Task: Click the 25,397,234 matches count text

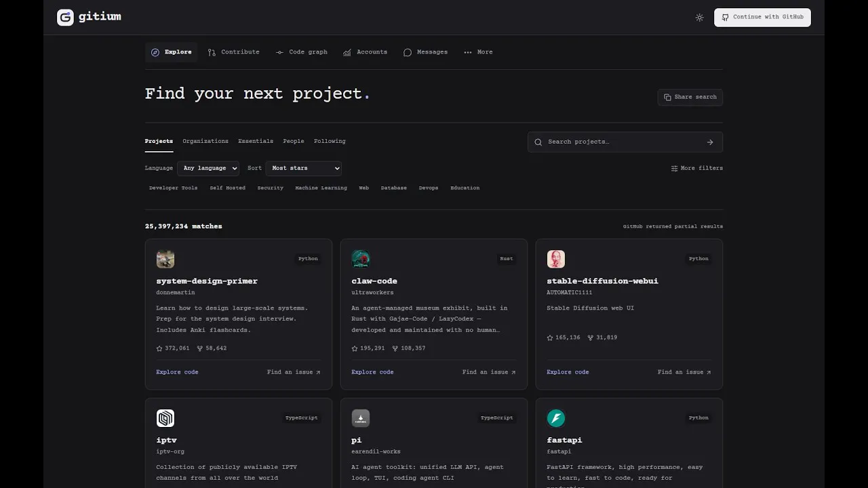Action: pyautogui.click(x=184, y=226)
